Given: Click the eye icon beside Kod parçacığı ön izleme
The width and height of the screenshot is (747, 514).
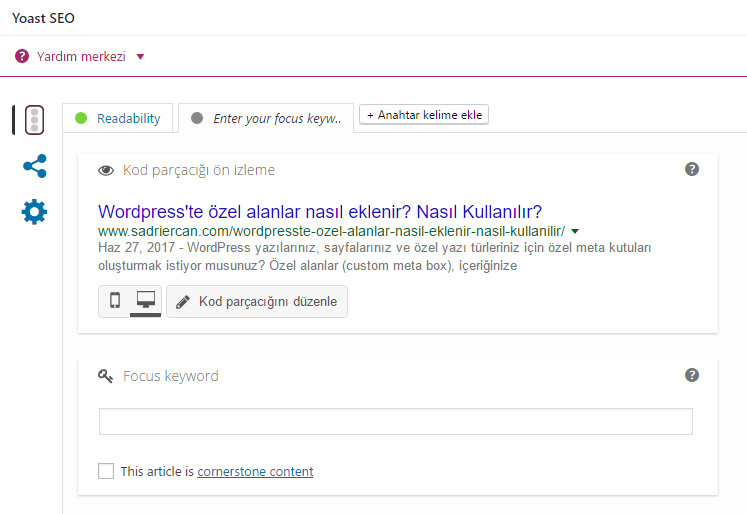Looking at the screenshot, I should click(106, 170).
